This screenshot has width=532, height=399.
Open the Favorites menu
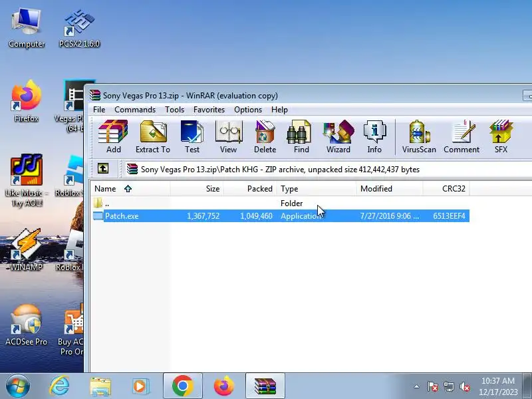(209, 110)
